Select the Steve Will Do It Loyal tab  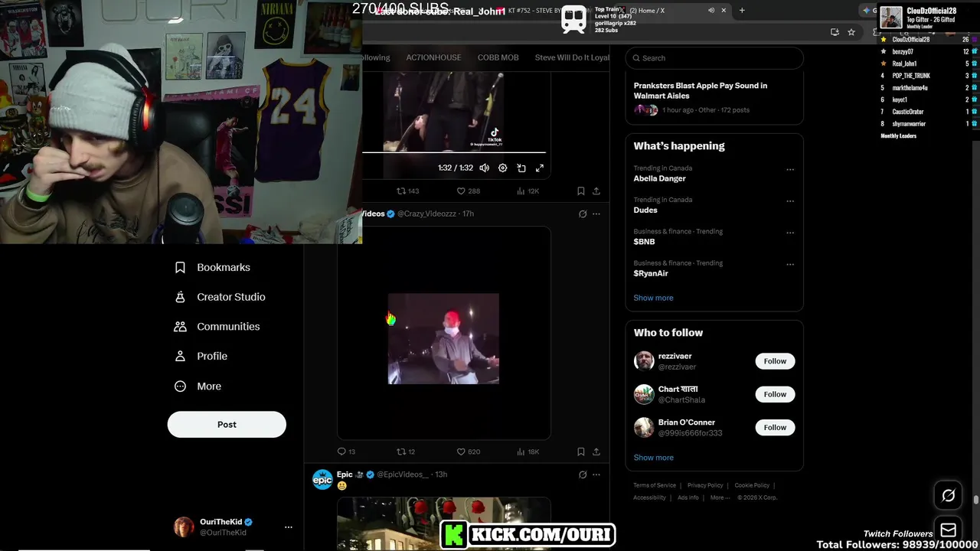[x=572, y=57]
